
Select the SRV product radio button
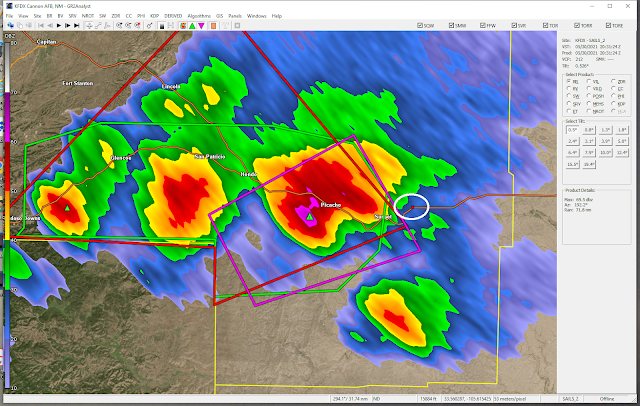(569, 104)
